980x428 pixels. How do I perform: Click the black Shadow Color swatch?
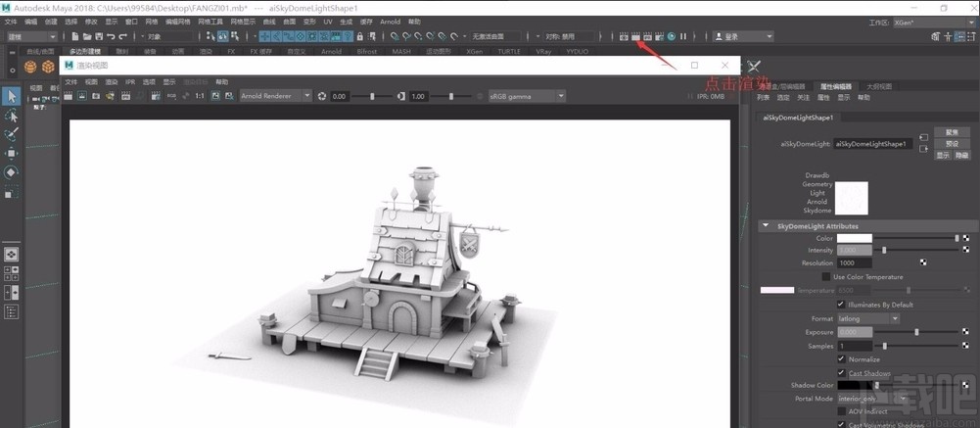tap(855, 385)
